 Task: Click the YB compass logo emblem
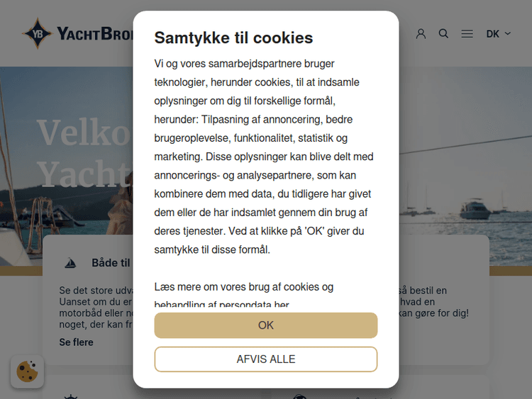[x=37, y=33]
